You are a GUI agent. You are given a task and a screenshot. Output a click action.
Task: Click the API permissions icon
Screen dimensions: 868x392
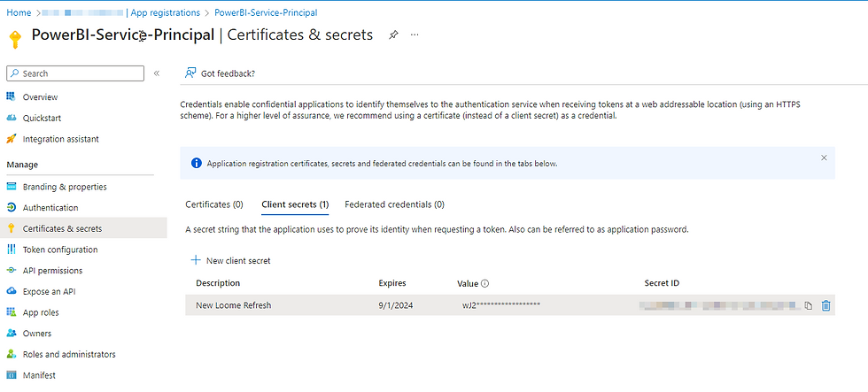click(x=11, y=271)
